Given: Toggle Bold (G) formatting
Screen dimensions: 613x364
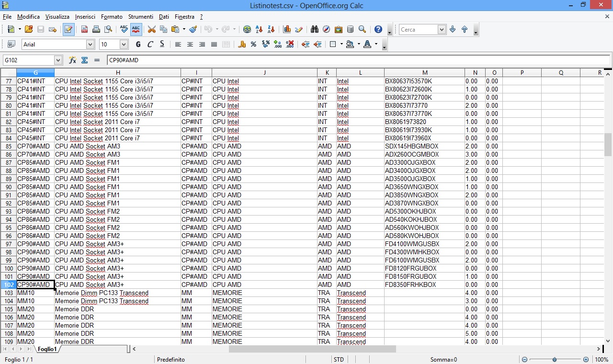Looking at the screenshot, I should [138, 44].
